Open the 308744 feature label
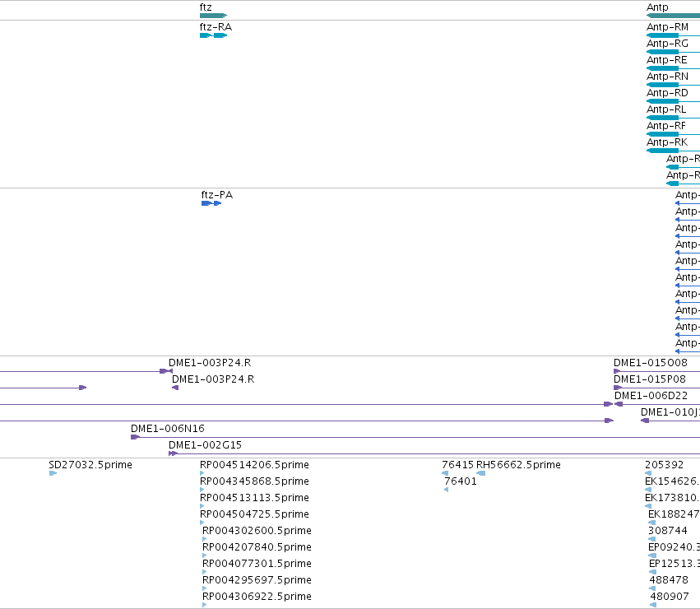This screenshot has width=700, height=609. 668,531
